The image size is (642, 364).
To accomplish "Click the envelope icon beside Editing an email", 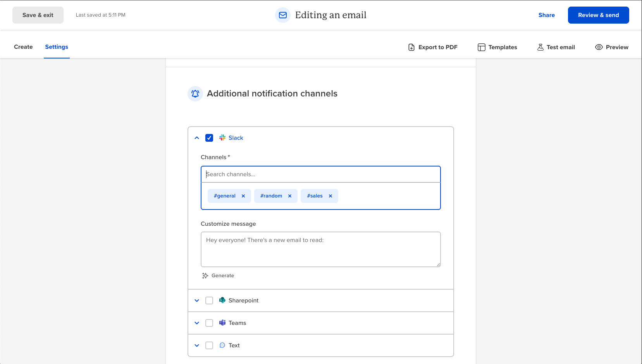I will 283,15.
